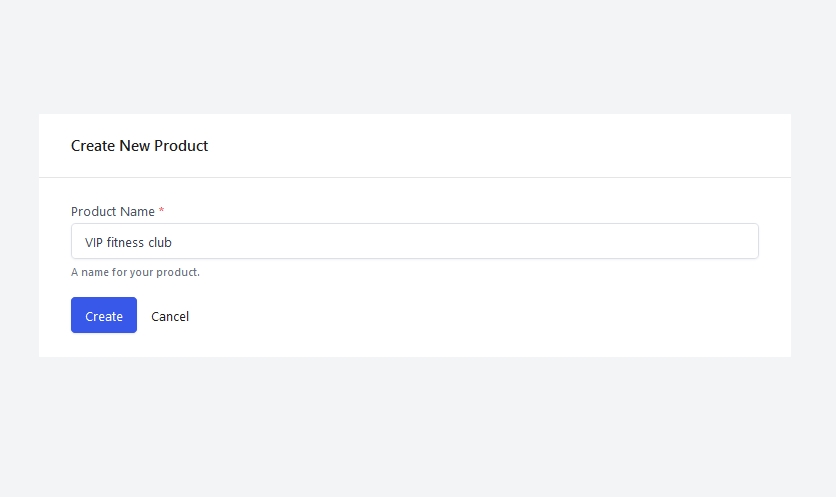836x497 pixels.
Task: Click the word club in the input
Action: pos(160,242)
